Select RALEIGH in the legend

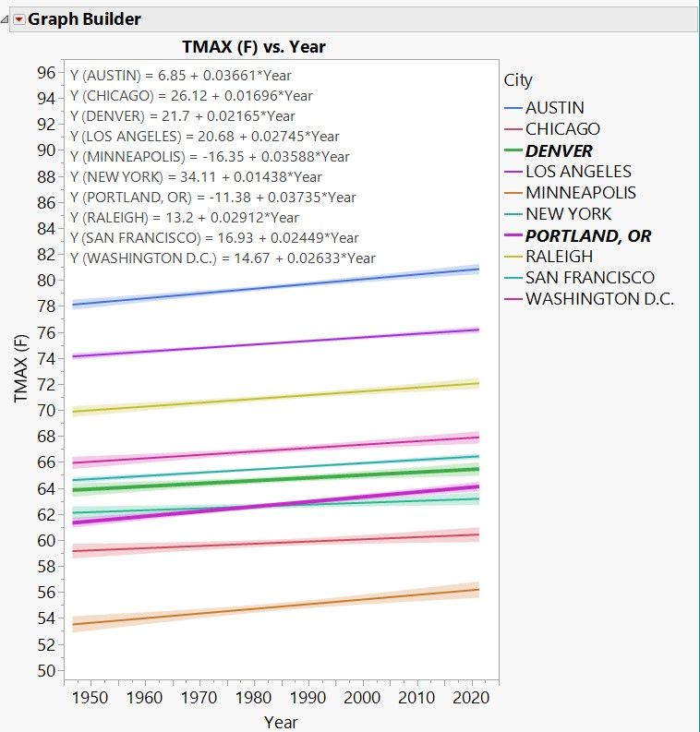(x=560, y=257)
